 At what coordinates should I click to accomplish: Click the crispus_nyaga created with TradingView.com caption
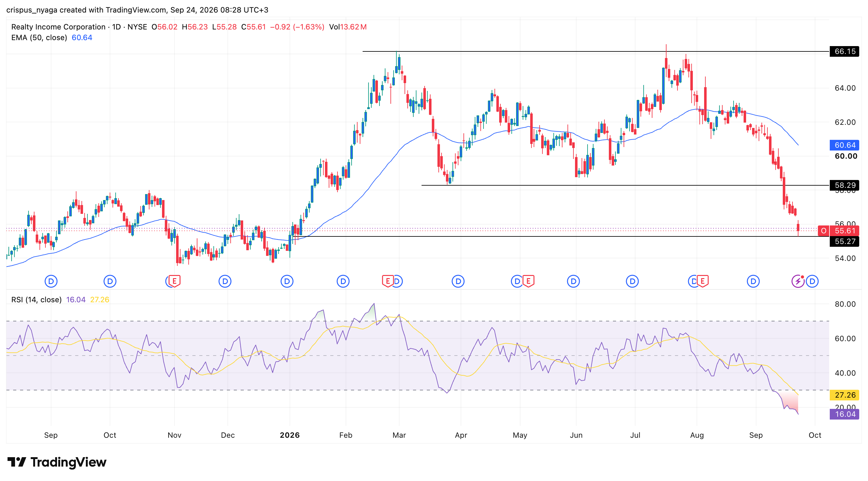click(x=137, y=10)
